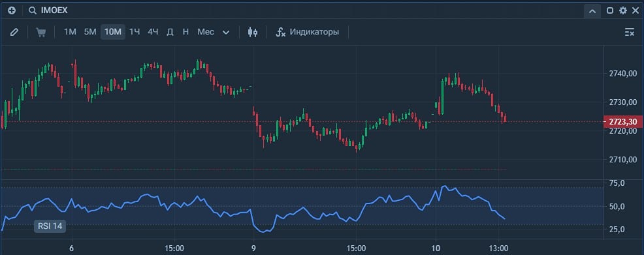Click the date label 9 on the time axis
The height and width of the screenshot is (255, 644).
pyautogui.click(x=254, y=248)
